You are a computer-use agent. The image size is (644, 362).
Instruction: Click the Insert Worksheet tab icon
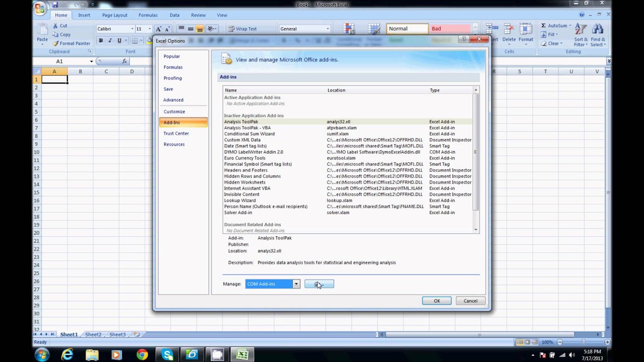click(136, 334)
